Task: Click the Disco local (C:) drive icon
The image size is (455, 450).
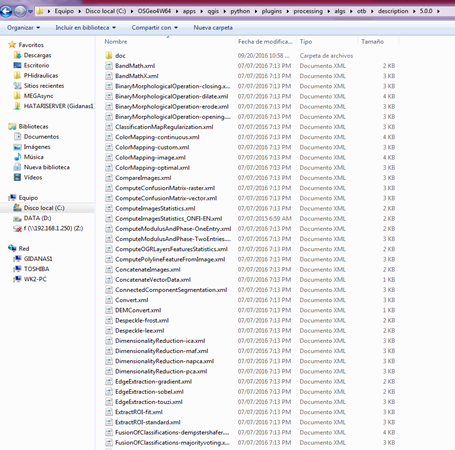Action: pyautogui.click(x=17, y=208)
